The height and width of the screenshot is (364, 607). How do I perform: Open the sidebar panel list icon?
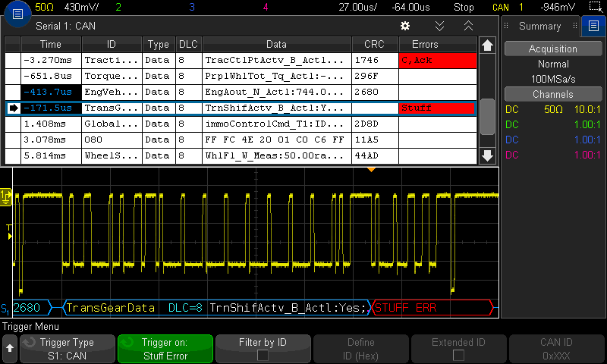pos(593,26)
